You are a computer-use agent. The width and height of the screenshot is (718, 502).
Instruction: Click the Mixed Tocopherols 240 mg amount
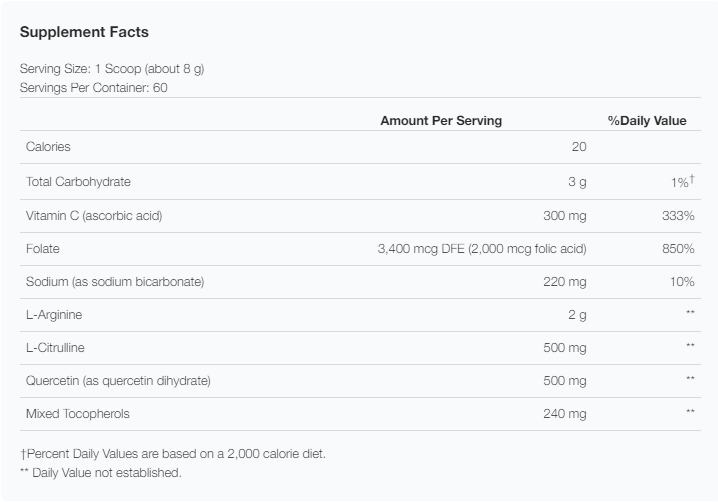click(x=565, y=414)
